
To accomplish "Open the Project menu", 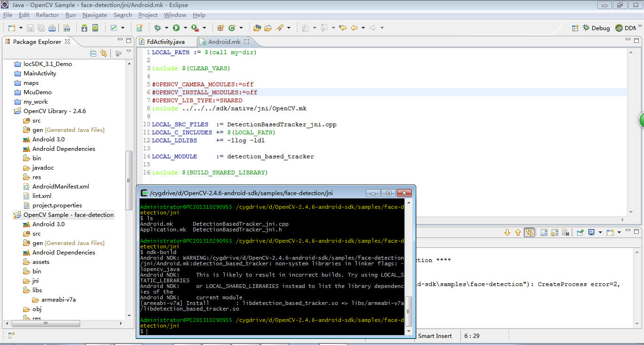I will pos(148,15).
